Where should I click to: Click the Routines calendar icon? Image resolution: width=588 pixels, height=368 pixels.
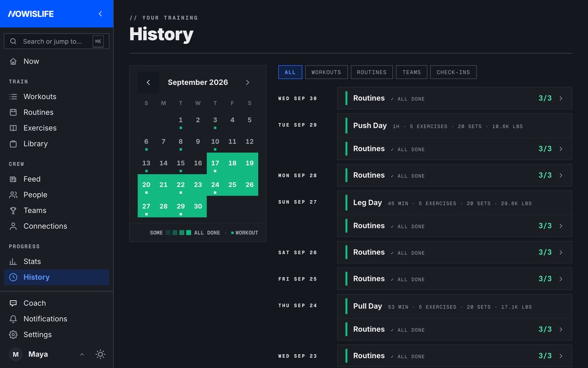[x=13, y=112]
